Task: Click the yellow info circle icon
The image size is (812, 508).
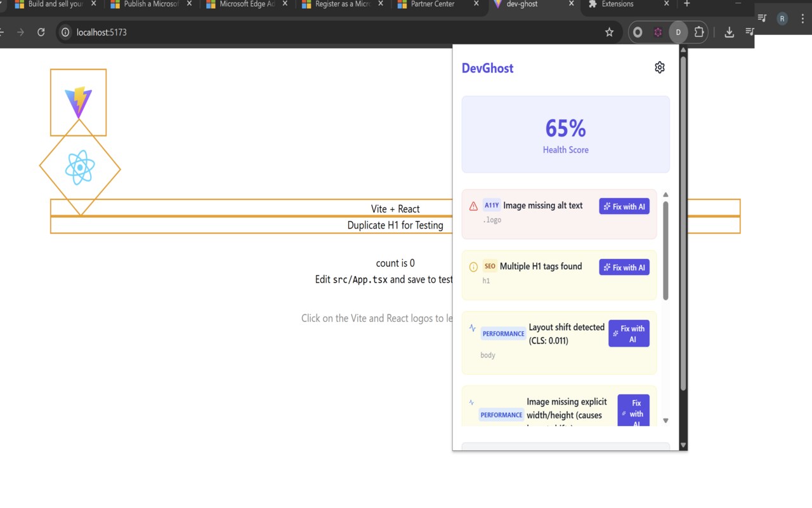Action: pos(473,267)
